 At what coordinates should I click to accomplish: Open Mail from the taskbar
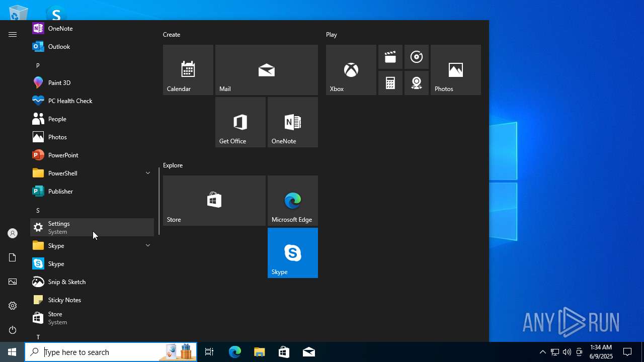(x=309, y=352)
